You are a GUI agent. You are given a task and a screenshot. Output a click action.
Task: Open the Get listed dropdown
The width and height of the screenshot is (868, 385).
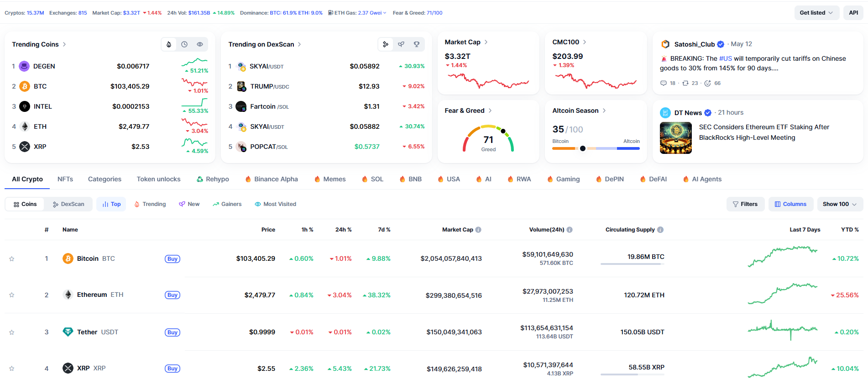(816, 13)
